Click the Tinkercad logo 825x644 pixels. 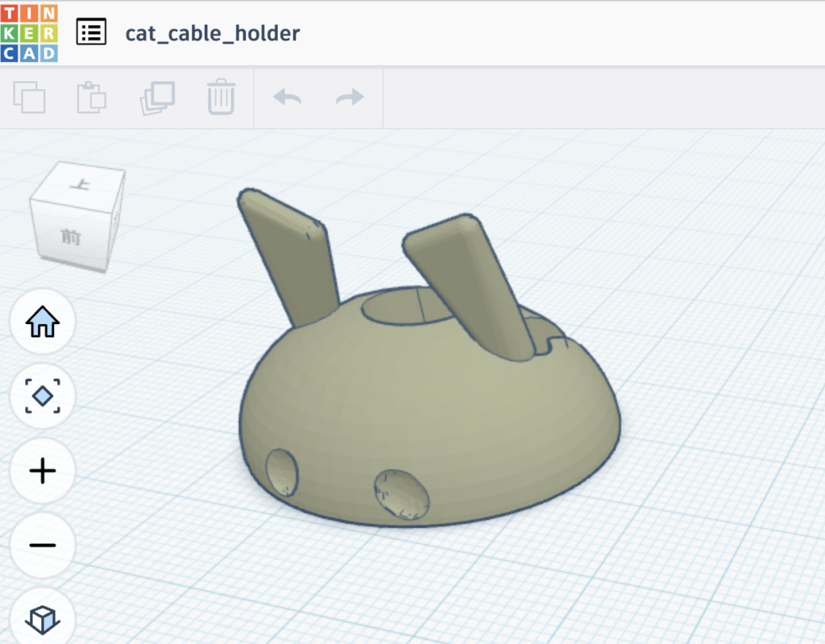click(29, 33)
